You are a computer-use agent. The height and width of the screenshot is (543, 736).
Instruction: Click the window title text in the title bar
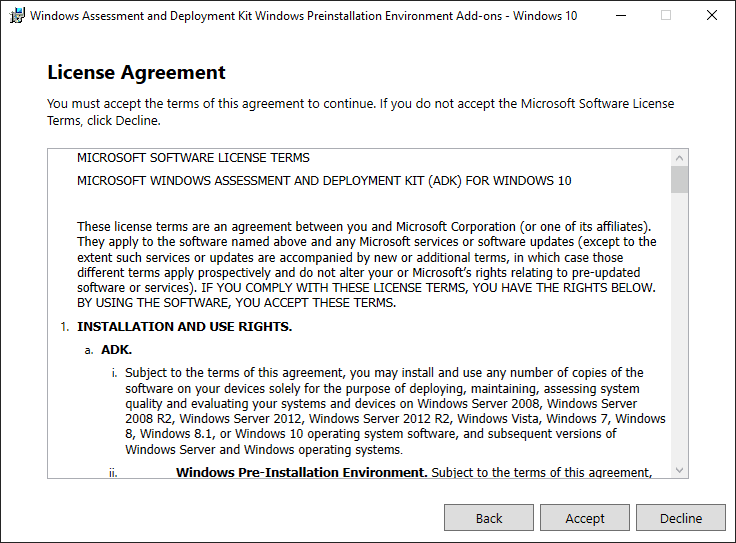(304, 16)
